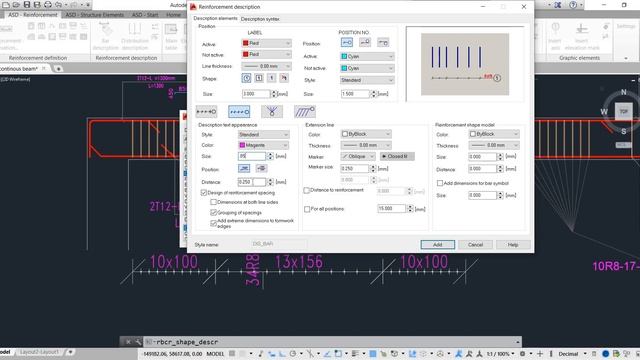
Task: Click the Closed fill marker button
Action: point(397,156)
